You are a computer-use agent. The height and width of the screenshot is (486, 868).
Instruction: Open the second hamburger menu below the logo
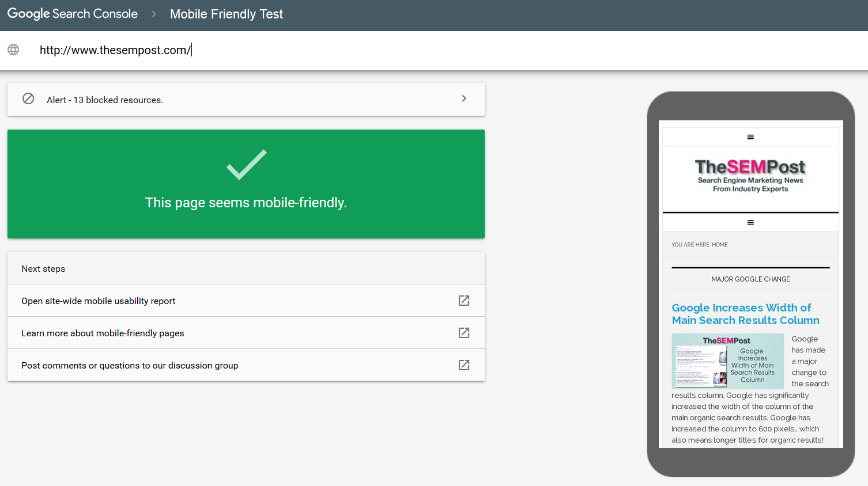point(750,222)
